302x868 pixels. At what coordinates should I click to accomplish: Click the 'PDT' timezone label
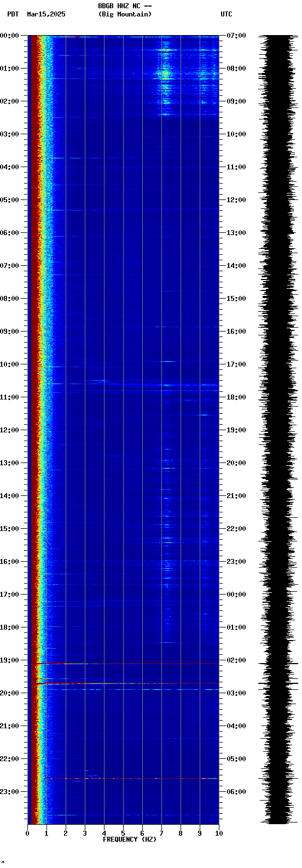(x=13, y=14)
